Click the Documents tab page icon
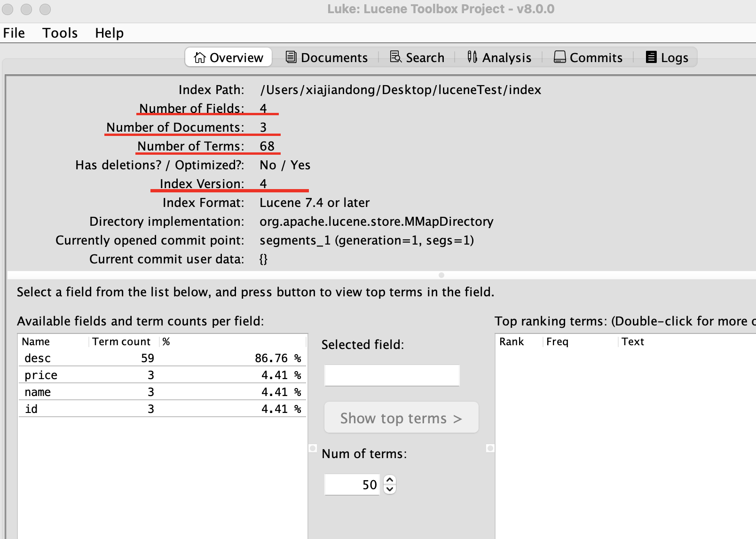The width and height of the screenshot is (756, 539). [x=291, y=57]
